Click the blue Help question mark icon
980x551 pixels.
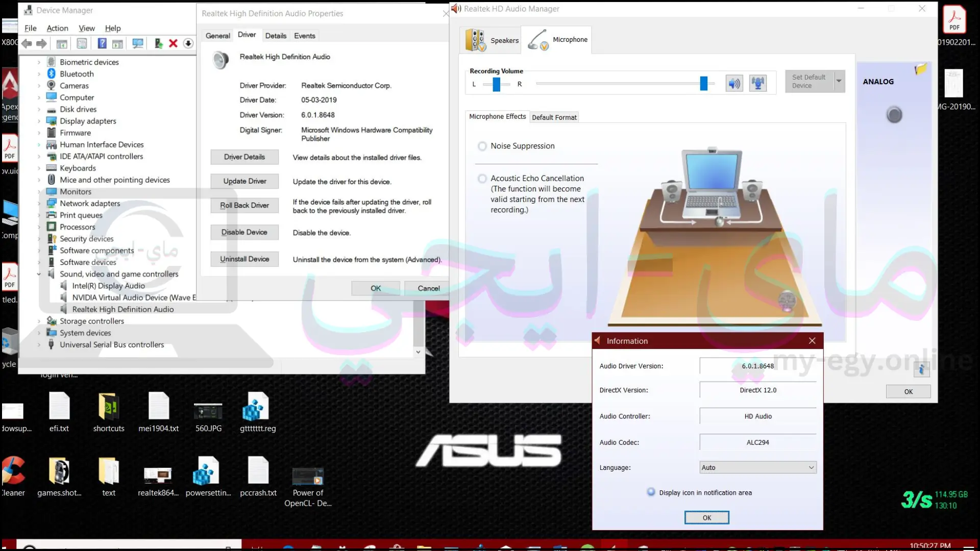coord(102,44)
